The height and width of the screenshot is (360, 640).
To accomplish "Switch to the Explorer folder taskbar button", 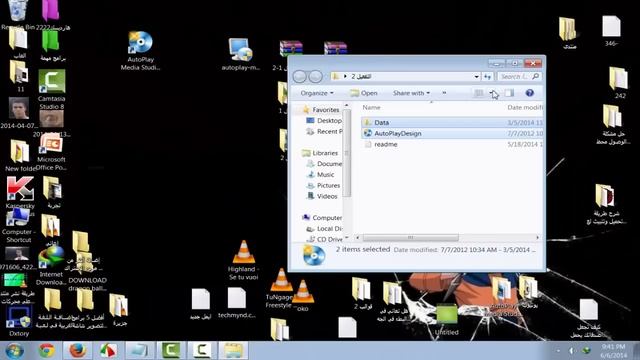I will [233, 351].
